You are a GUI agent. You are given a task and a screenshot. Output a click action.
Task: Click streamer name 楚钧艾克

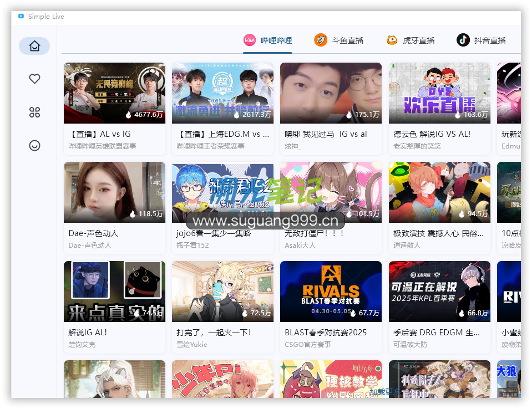tap(82, 345)
